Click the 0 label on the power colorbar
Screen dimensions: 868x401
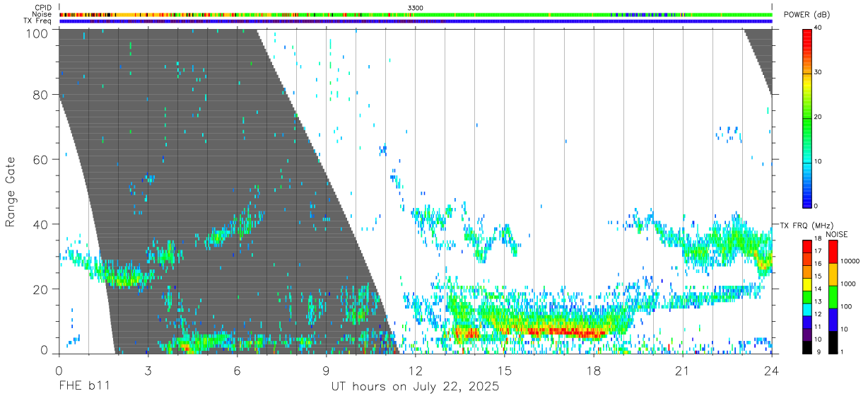tap(817, 206)
